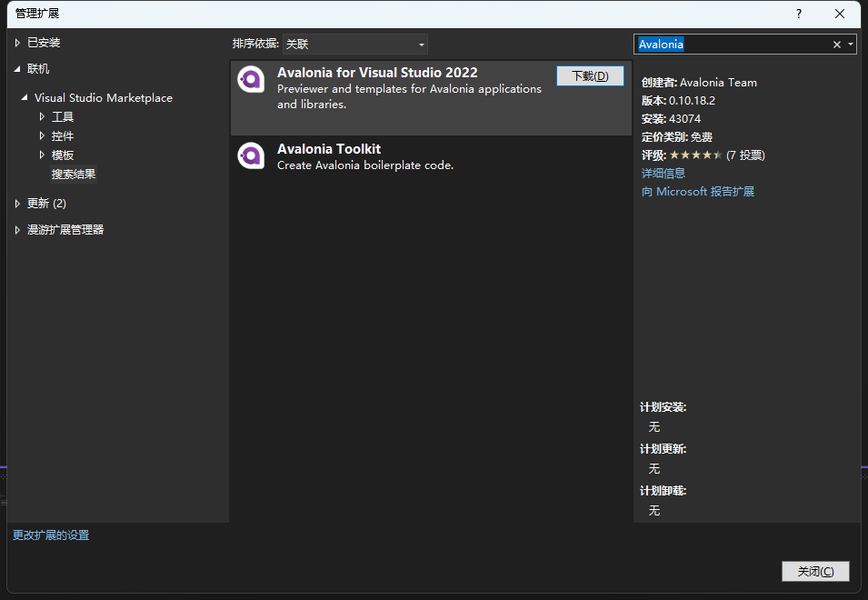Screen dimensions: 868x600
Task: Clear the search box with the X icon
Action: [x=837, y=45]
